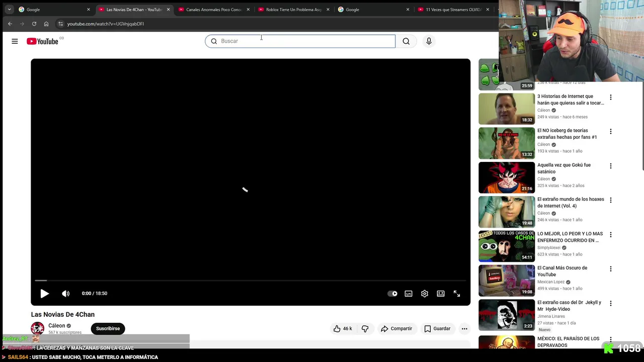Open the YouTube hamburger guide menu

15,41
